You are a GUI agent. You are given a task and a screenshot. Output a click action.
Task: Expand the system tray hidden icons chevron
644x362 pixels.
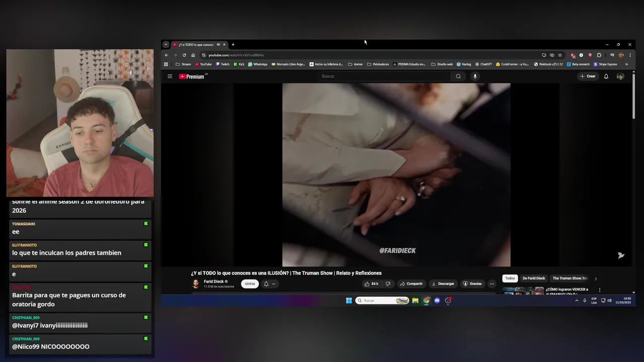(x=577, y=301)
